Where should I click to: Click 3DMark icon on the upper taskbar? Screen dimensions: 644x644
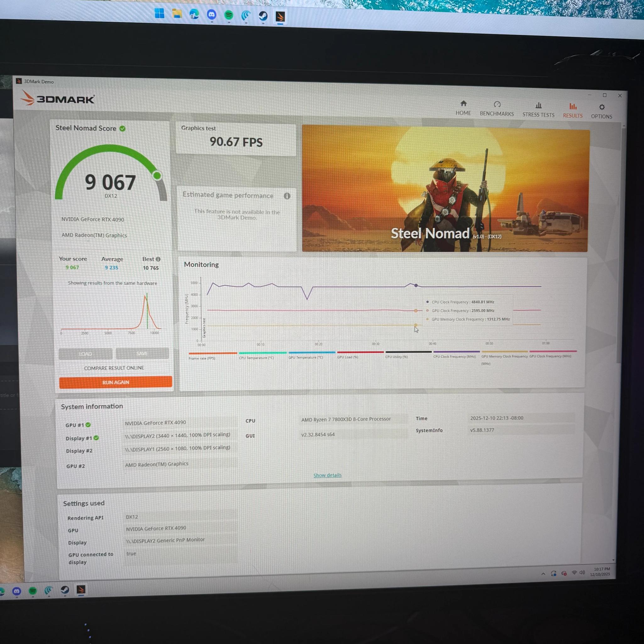[280, 16]
